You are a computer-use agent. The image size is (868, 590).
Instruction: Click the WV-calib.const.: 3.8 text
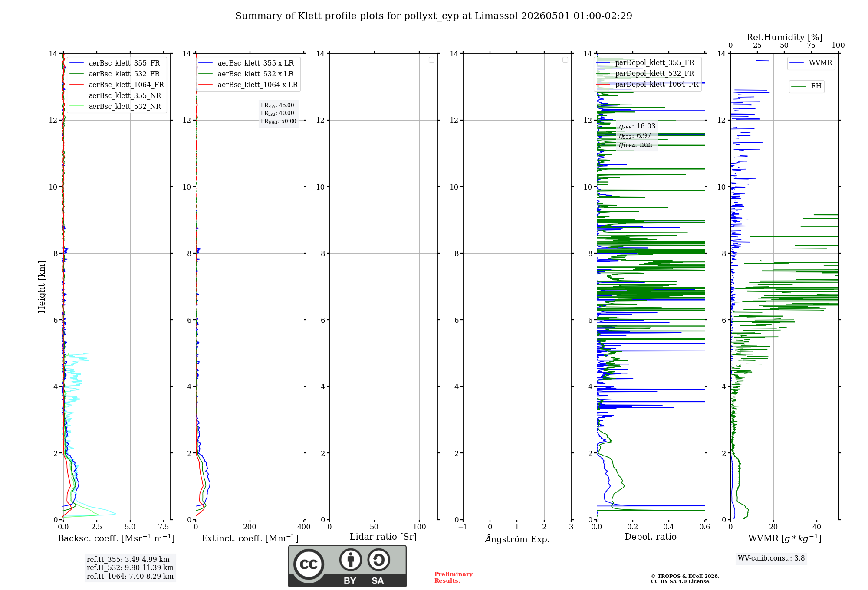(771, 558)
